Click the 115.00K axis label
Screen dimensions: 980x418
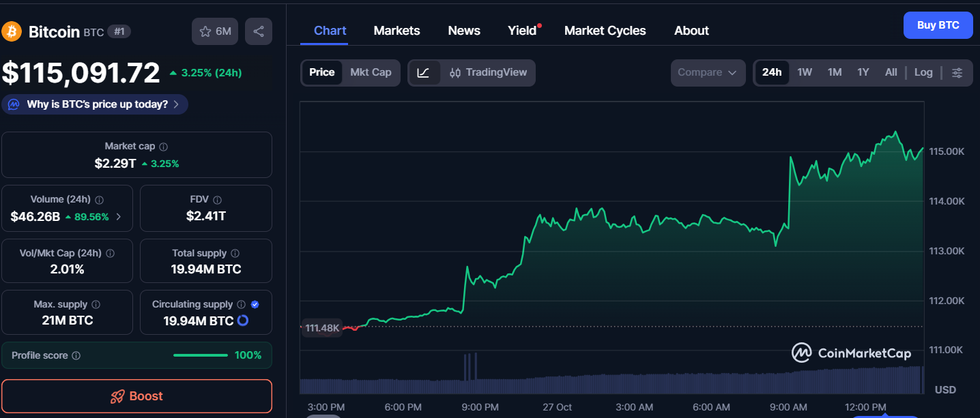pos(946,151)
